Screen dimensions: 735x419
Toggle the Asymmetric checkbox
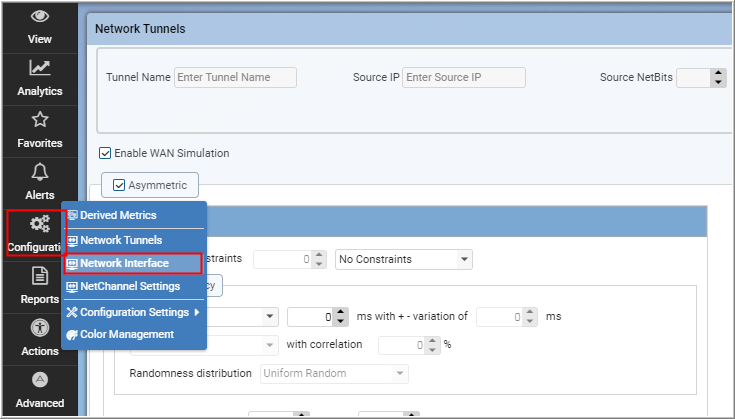(119, 185)
